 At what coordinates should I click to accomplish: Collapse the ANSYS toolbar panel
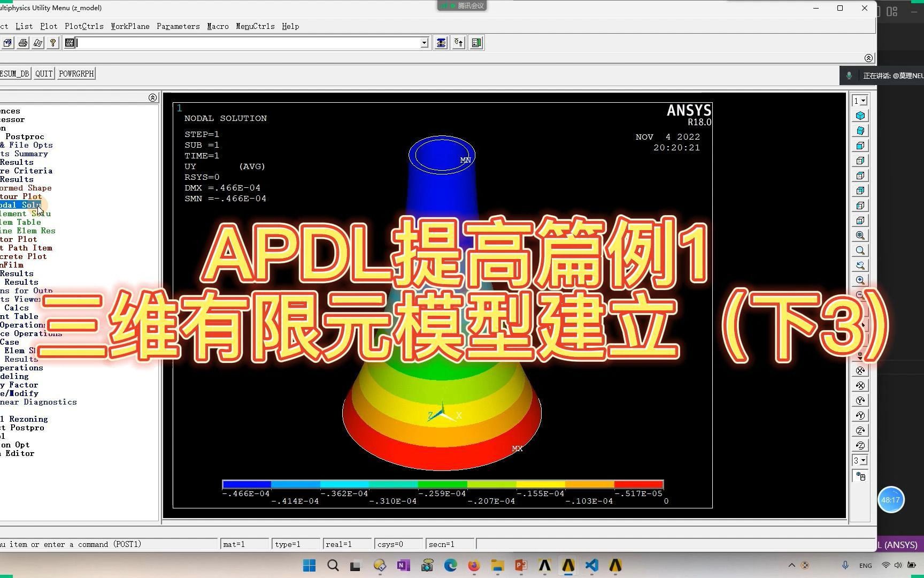pyautogui.click(x=868, y=58)
